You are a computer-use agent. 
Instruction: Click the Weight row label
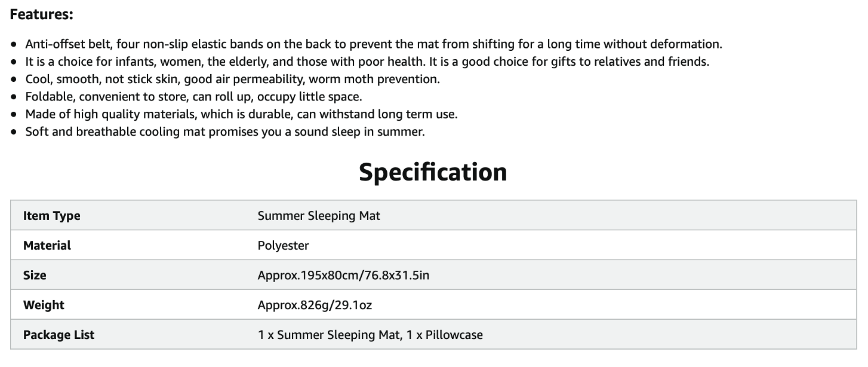point(44,305)
